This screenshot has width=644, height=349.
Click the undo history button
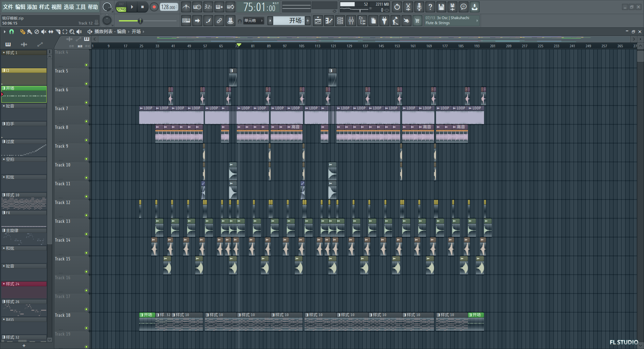pos(397,7)
